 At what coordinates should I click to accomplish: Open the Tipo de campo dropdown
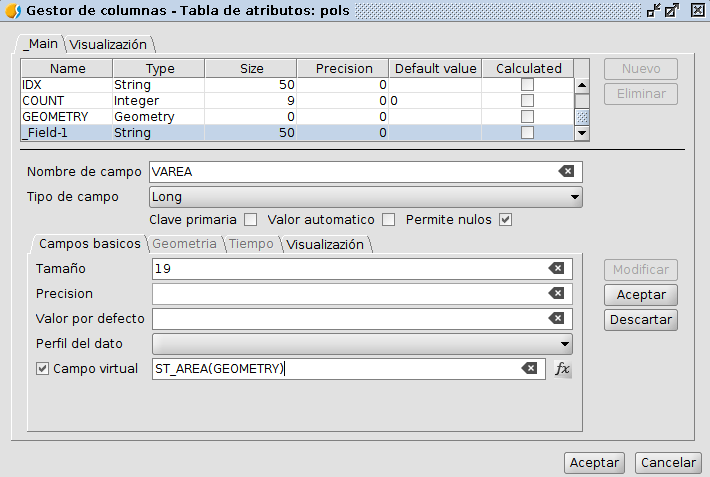point(365,197)
